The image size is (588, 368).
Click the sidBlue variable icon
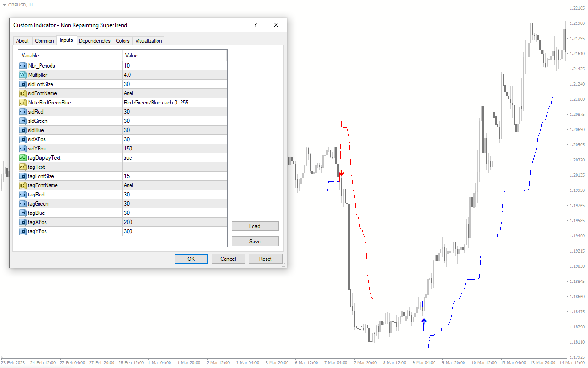(x=23, y=130)
